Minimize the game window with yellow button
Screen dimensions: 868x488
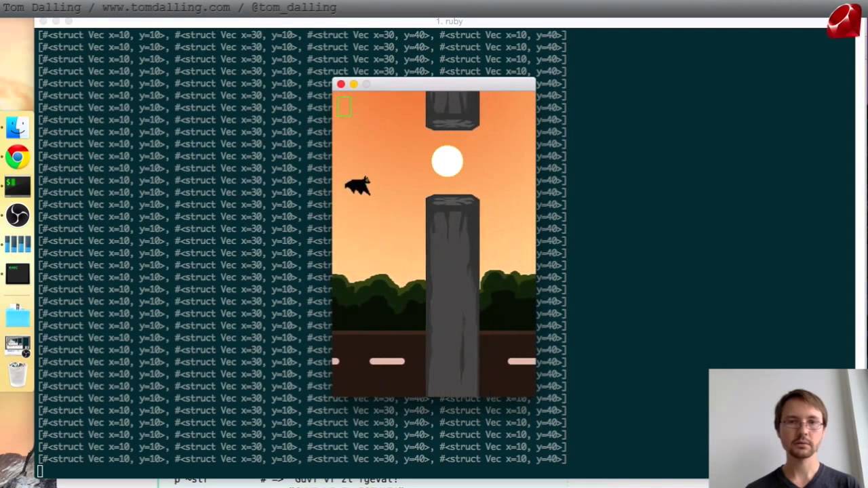point(353,84)
